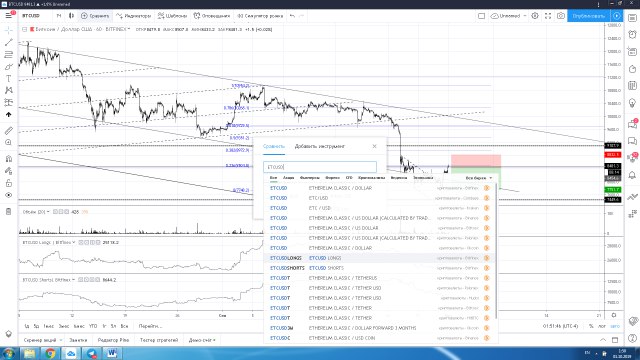Click the blue Опубликовать button

click(588, 16)
